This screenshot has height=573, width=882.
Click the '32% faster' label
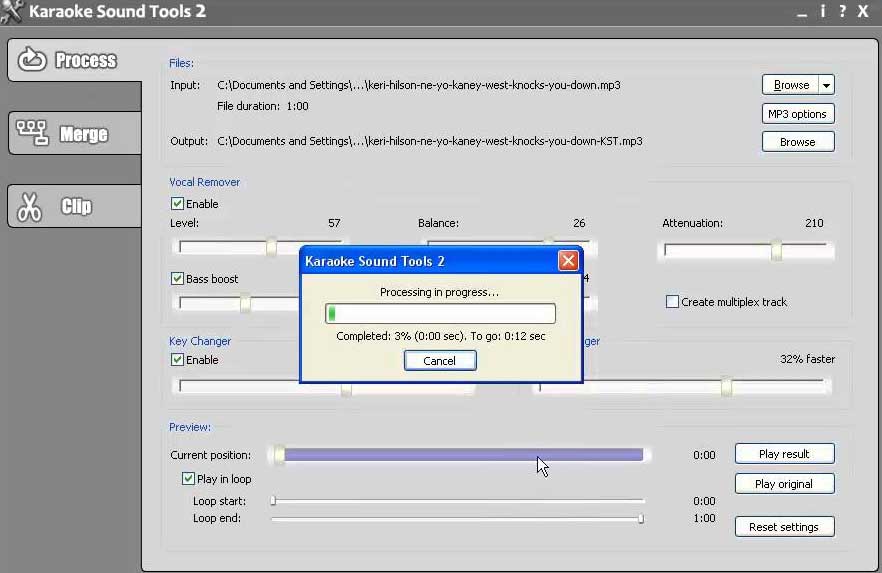point(807,359)
